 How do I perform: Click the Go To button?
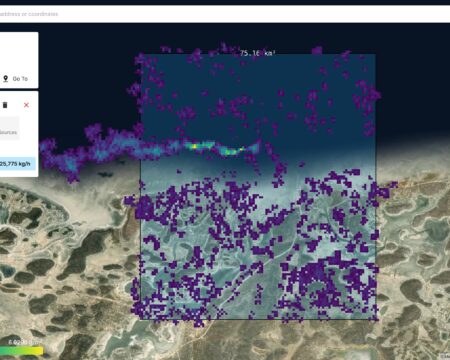coord(15,79)
